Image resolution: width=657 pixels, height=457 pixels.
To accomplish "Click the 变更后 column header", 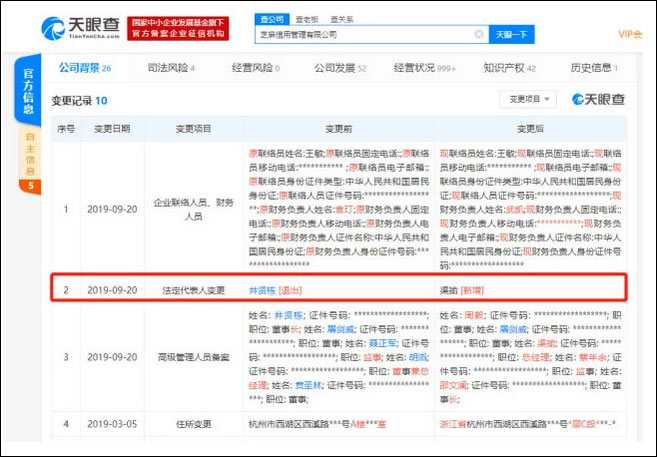I will 530,129.
